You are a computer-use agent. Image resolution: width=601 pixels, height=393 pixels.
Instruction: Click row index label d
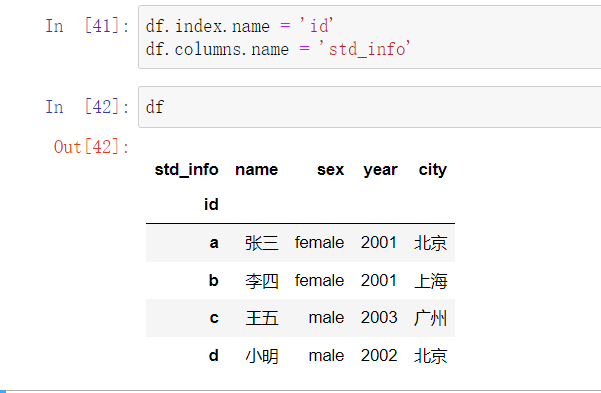pos(213,355)
